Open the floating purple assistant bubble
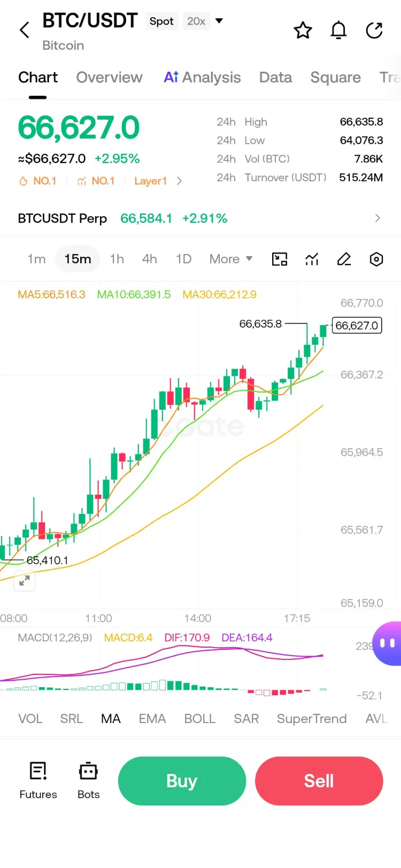The height and width of the screenshot is (868, 401). tap(387, 643)
